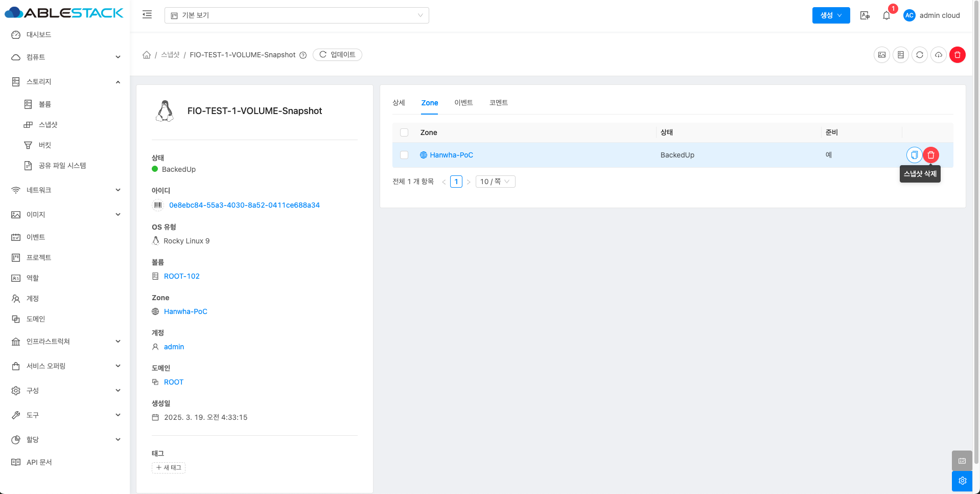Image resolution: width=980 pixels, height=494 pixels.
Task: Click the 업데이트 refresh button
Action: pos(337,55)
